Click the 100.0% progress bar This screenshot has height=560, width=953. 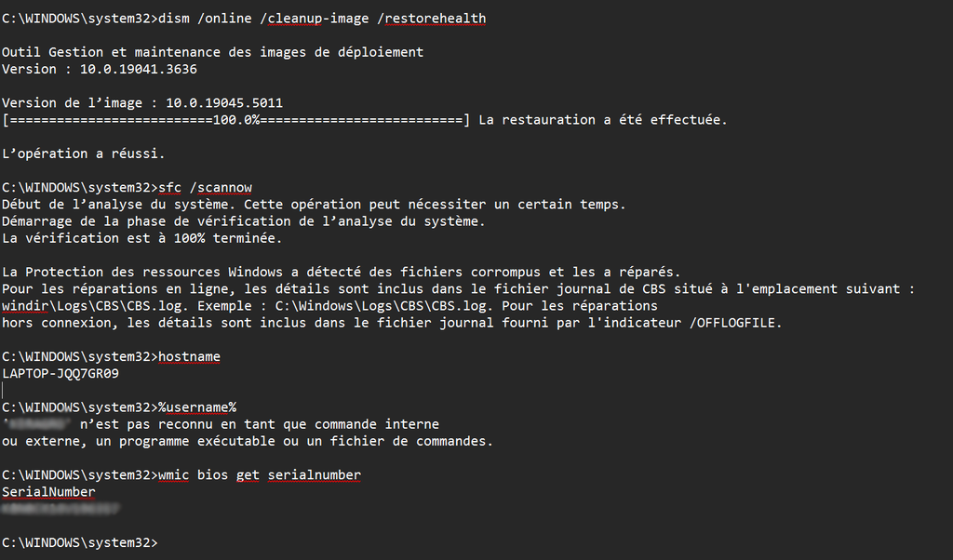(236, 120)
